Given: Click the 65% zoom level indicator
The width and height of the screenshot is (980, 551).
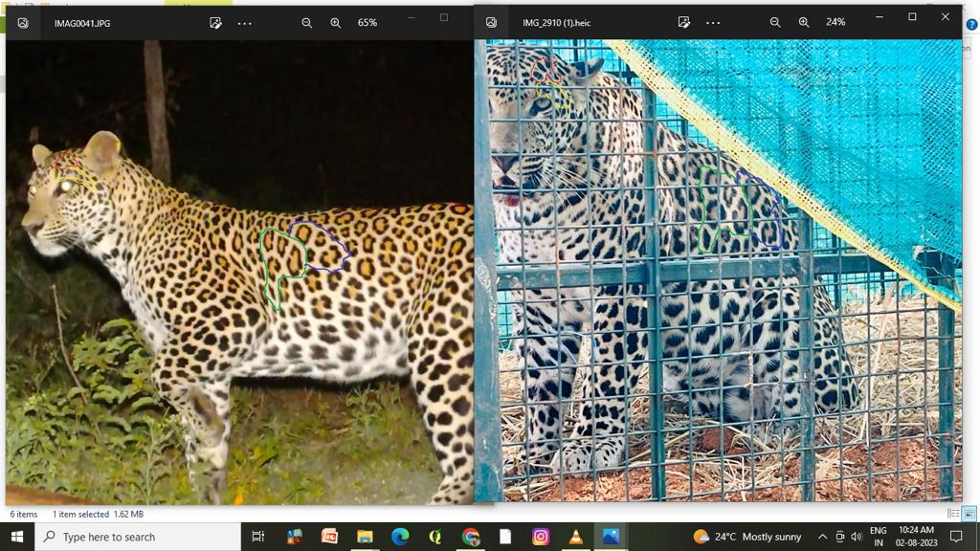Looking at the screenshot, I should tap(367, 23).
